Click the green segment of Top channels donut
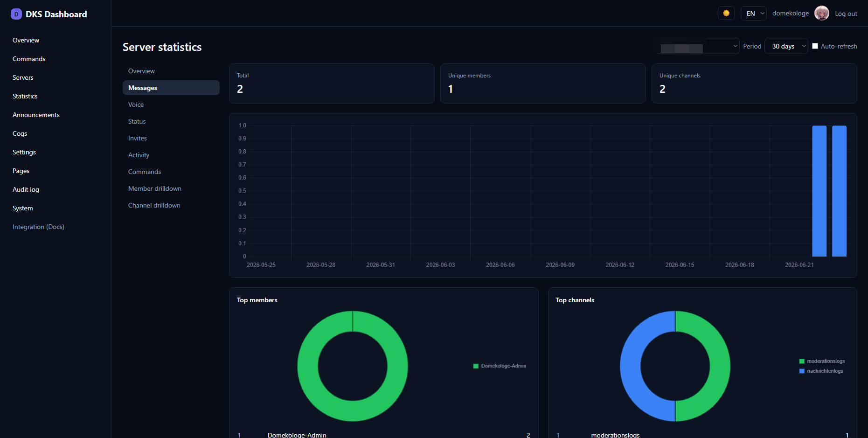Screen dimensions: 868x438 tap(720, 366)
